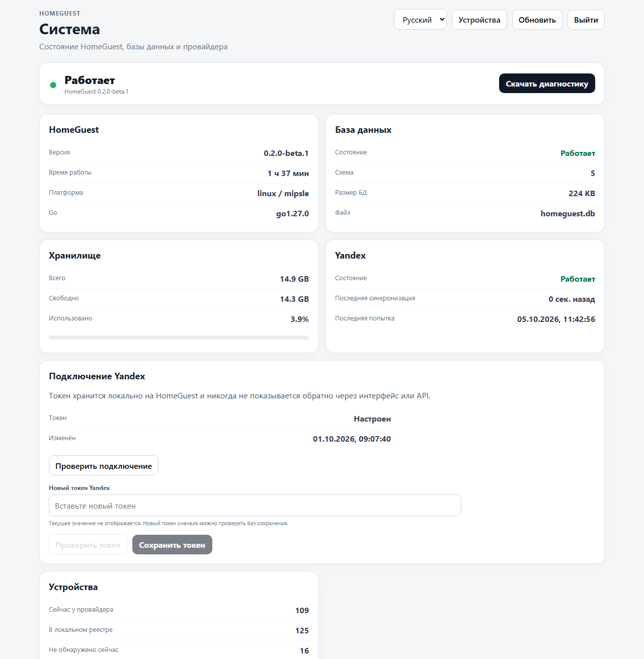Select the last attempt timestamp 05.10.2026, 11:42:56
Screen dimensions: 644x659
pyautogui.click(x=556, y=319)
